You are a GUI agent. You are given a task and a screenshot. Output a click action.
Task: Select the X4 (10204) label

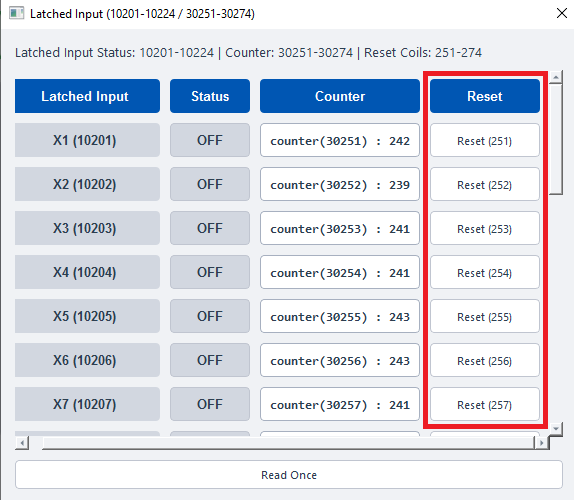coord(87,272)
